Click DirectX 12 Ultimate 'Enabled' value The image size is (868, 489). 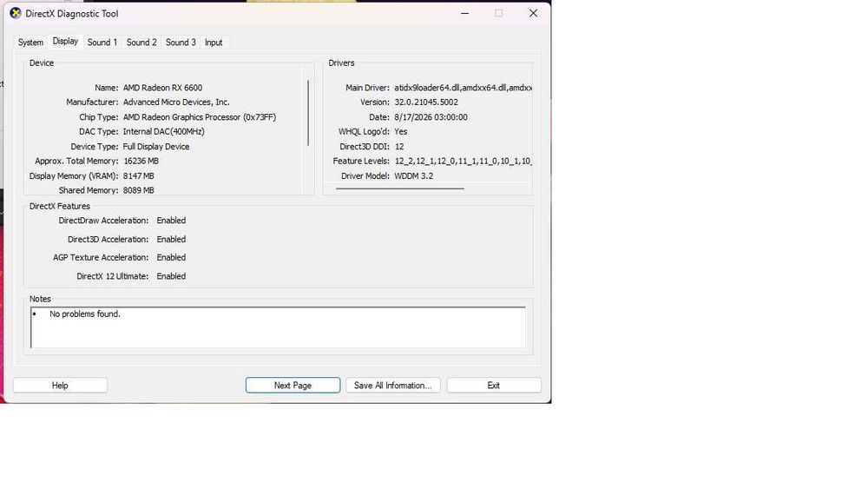pyautogui.click(x=171, y=276)
